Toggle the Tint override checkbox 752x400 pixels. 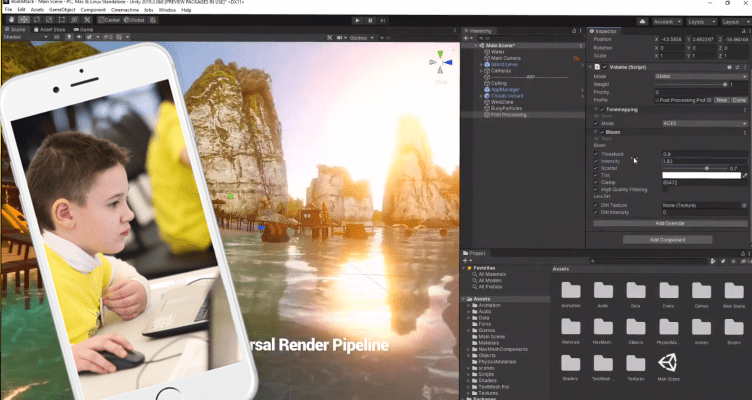click(596, 176)
